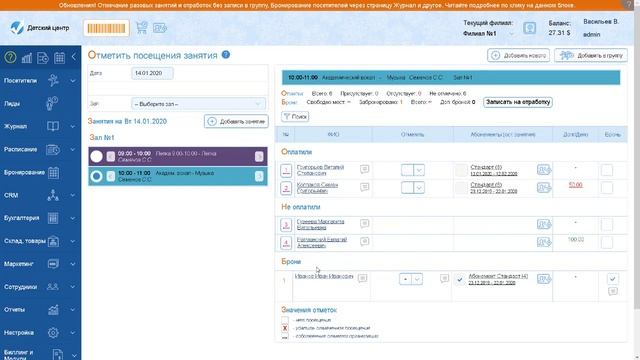The image size is (640, 360).
Task: Open comment icon for visitor row 1
Action: (x=364, y=169)
